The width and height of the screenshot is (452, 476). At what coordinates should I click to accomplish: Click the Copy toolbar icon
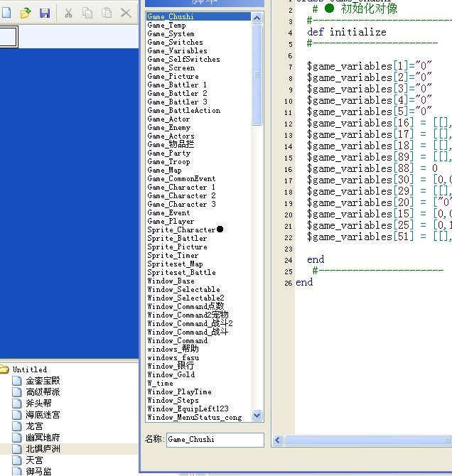[87, 13]
